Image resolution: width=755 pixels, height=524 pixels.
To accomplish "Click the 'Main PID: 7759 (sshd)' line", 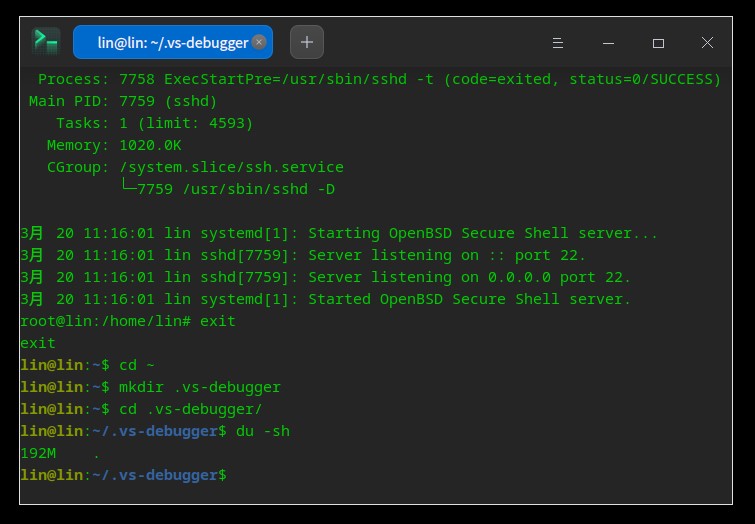I will (123, 101).
